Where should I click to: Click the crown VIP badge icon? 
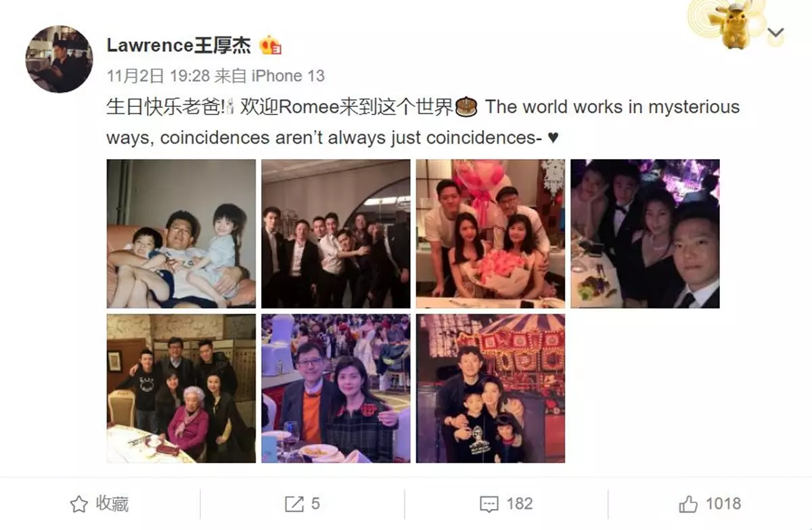(271, 45)
